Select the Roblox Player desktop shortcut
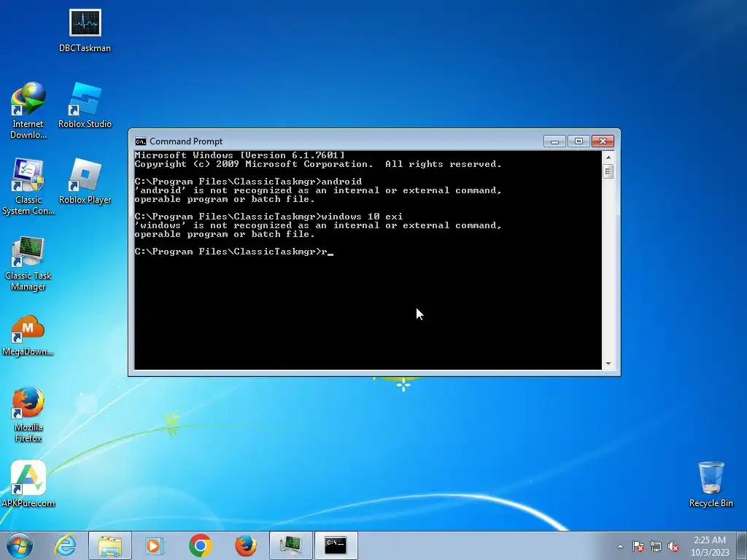Image resolution: width=747 pixels, height=560 pixels. point(85,182)
